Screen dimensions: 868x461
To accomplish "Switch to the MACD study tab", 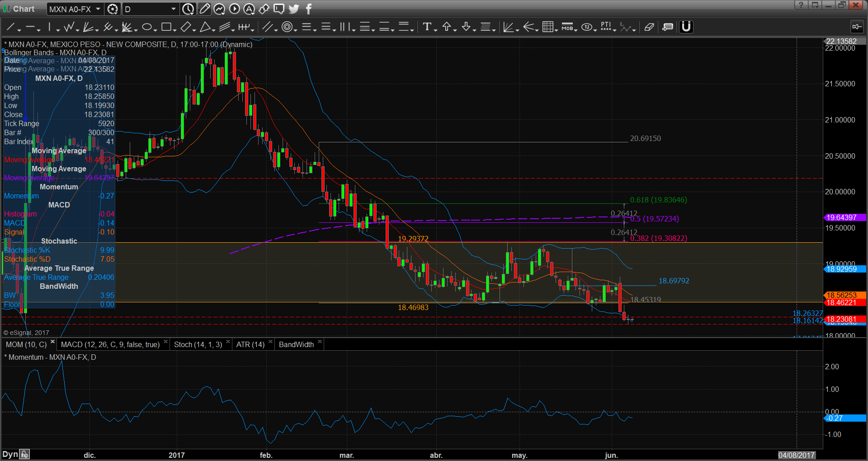I will (110, 345).
